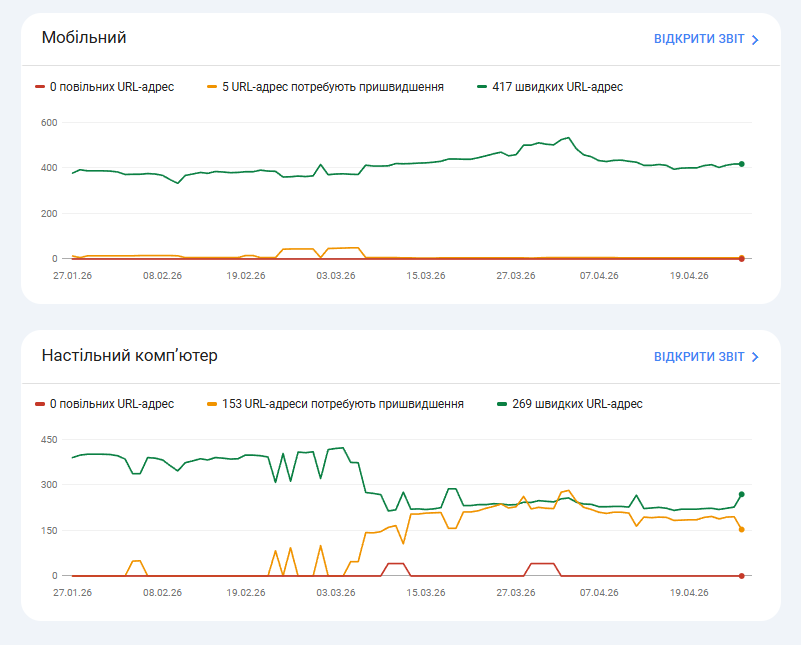801x645 pixels.
Task: Click red legend marker for mobile slow URLs
Action: pyautogui.click(x=39, y=87)
